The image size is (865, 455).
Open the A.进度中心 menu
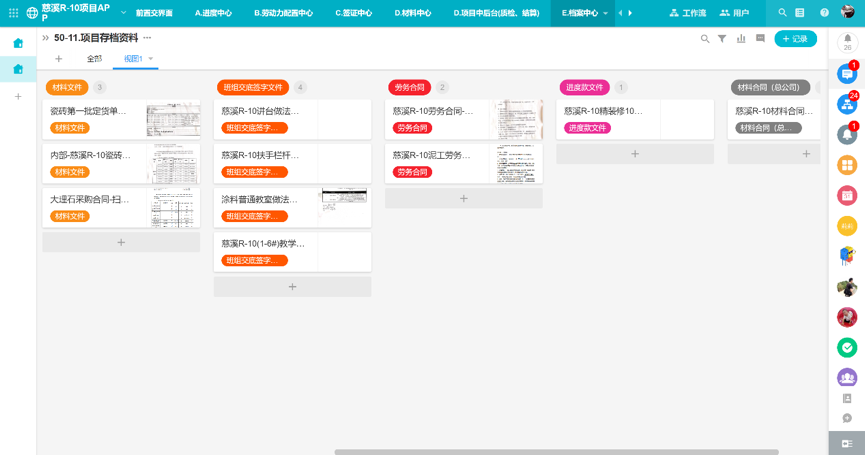[213, 13]
